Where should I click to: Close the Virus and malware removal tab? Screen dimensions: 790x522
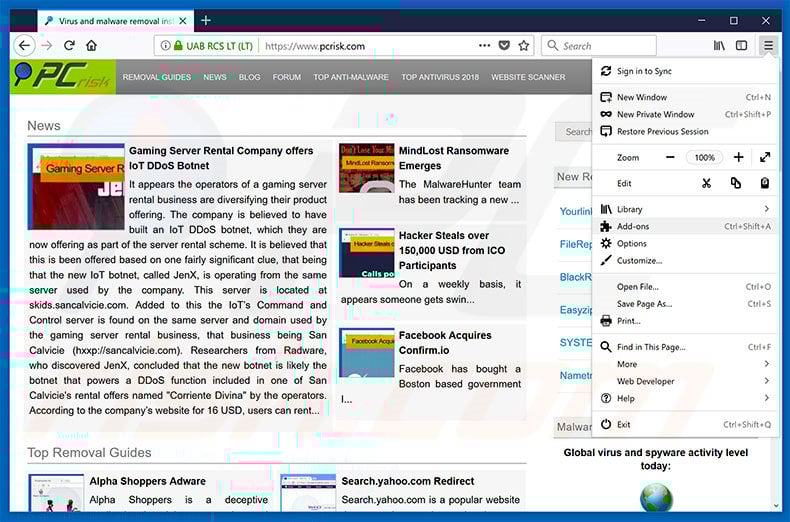point(183,21)
